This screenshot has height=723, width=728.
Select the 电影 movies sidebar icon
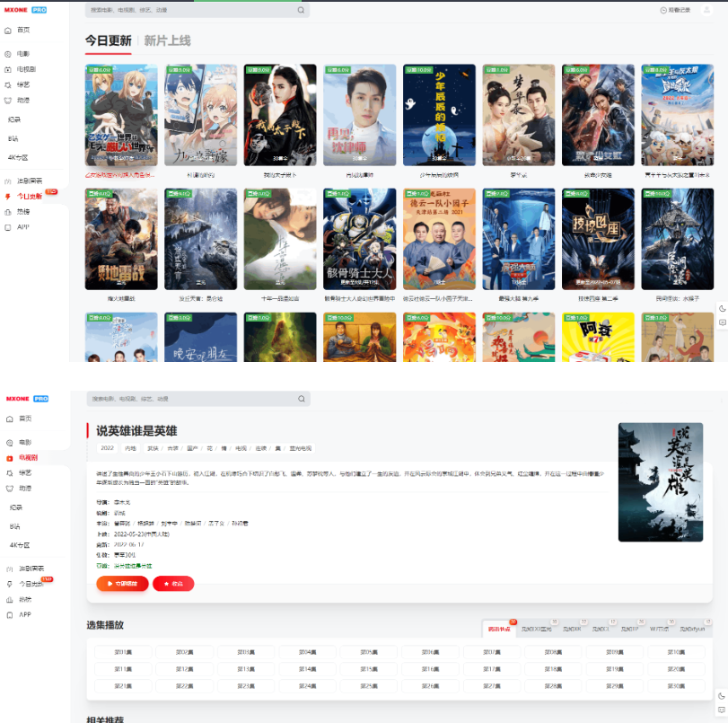[9, 53]
